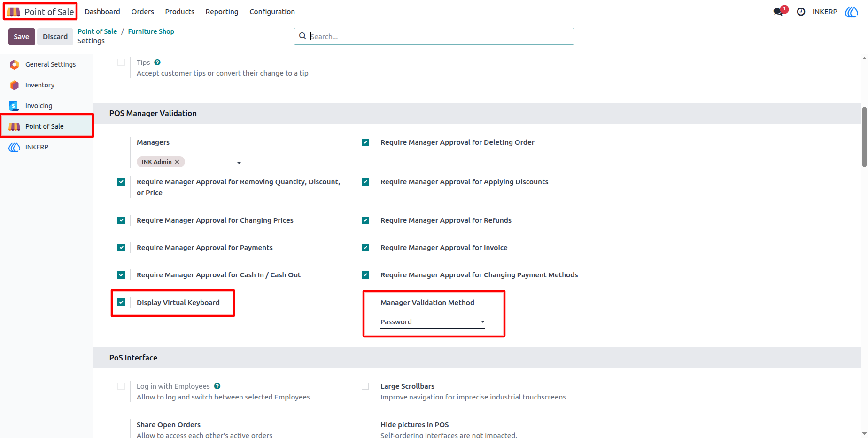The height and width of the screenshot is (438, 868).
Task: Remove the INK Admin manager tag
Action: click(177, 162)
